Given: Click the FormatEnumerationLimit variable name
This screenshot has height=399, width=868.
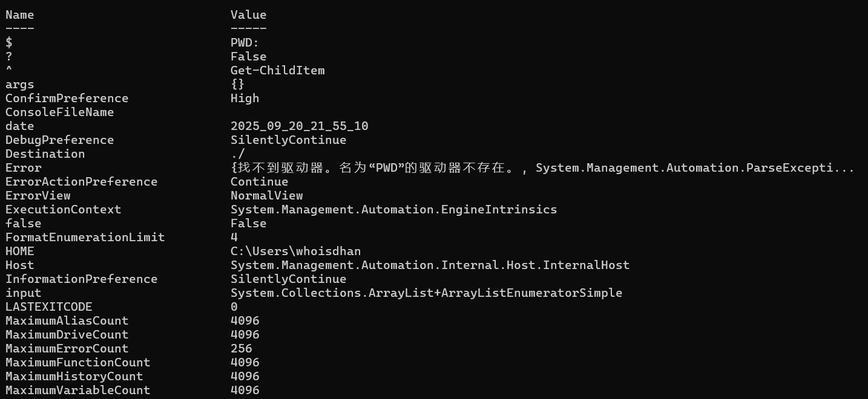Looking at the screenshot, I should click(x=85, y=237).
